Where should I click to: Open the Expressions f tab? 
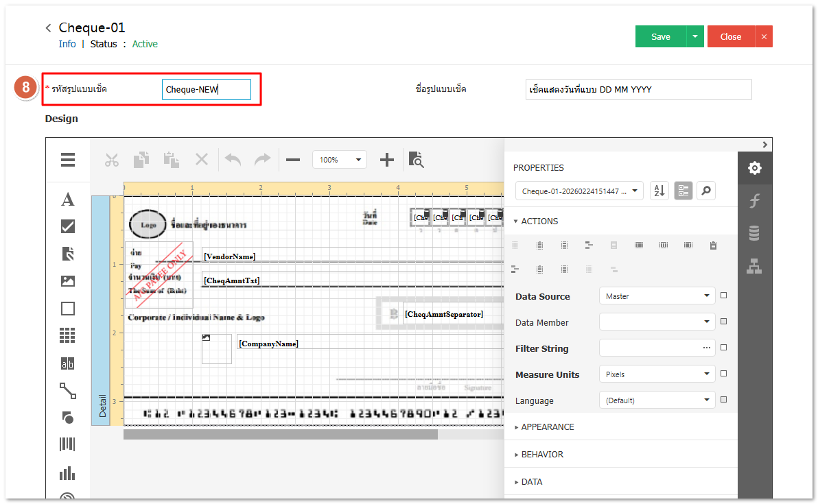coord(755,200)
